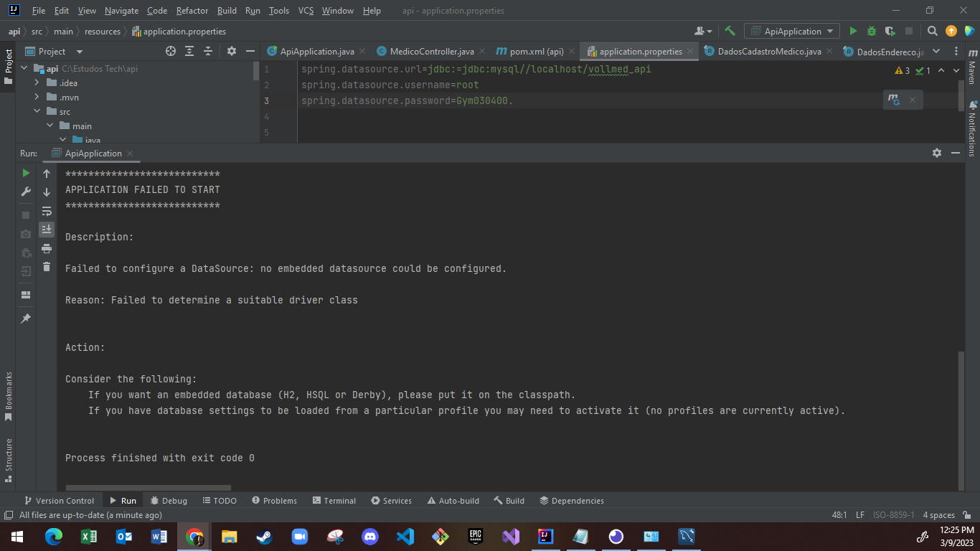Click the 4 spaces indent setting
The image size is (980, 551).
938,515
